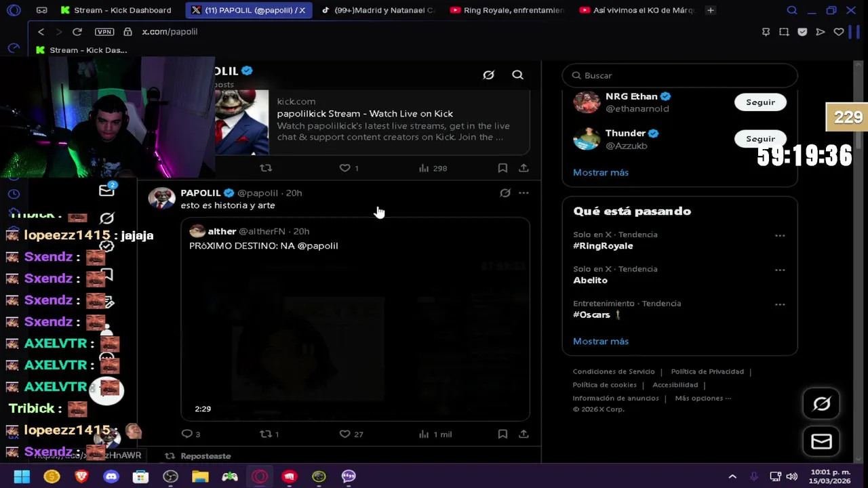Switch to Stream - Kick Dashboard tab
The image size is (868, 488).
coord(116,10)
